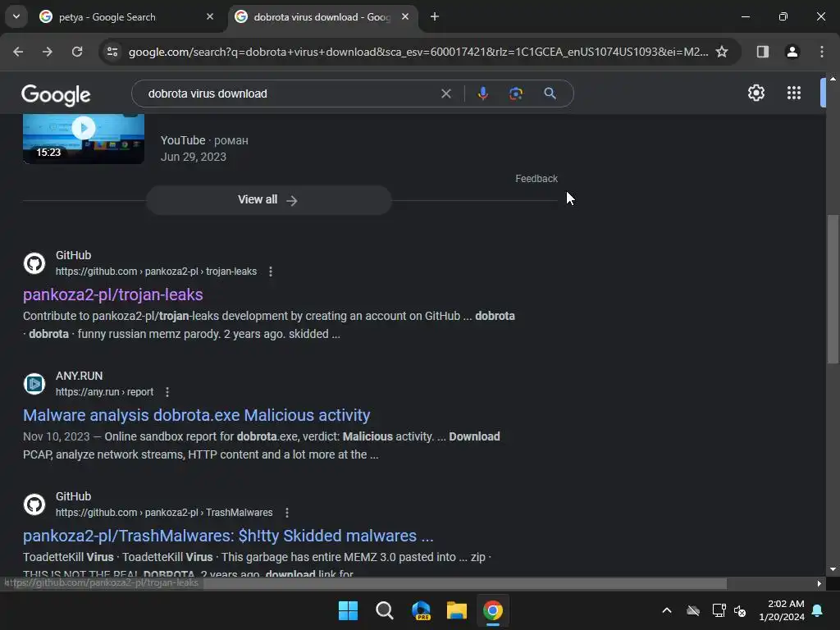Open options for TrashMalwares result
Screen dimensions: 840x630
(x=287, y=513)
